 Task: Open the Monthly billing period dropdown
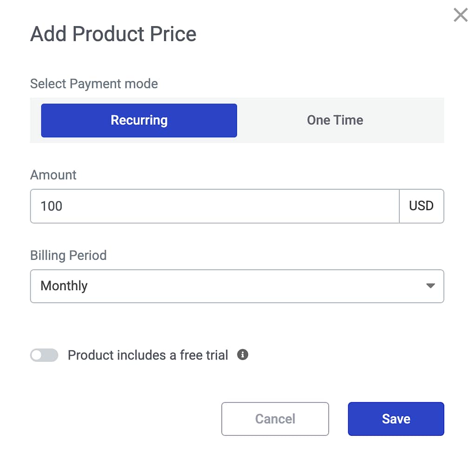pos(237,286)
